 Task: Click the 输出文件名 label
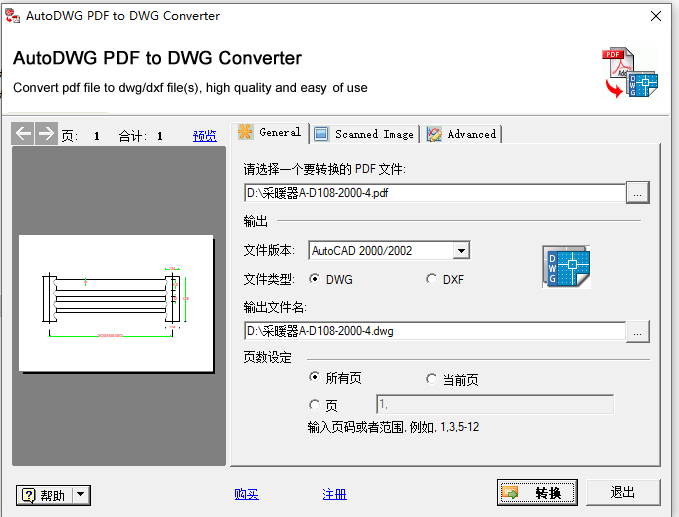275,307
